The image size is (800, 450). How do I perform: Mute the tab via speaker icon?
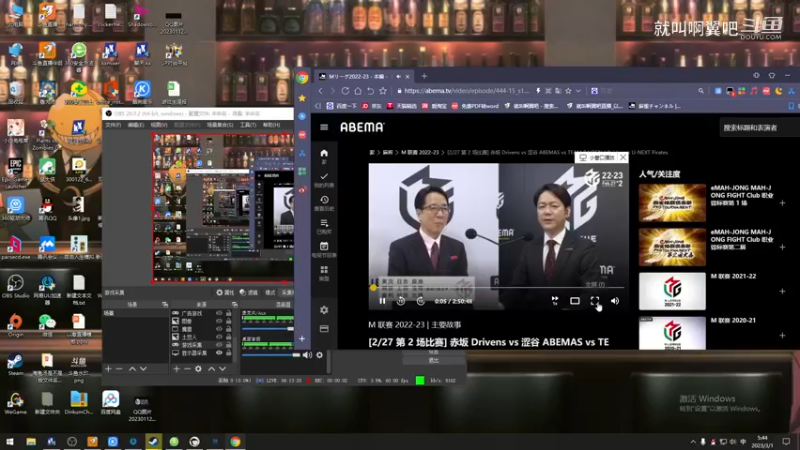(x=398, y=77)
